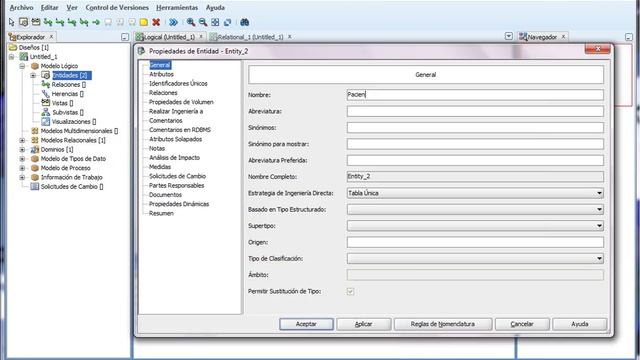Toggle the Permitir Sustitución de Tipo checkbox

coord(350,291)
